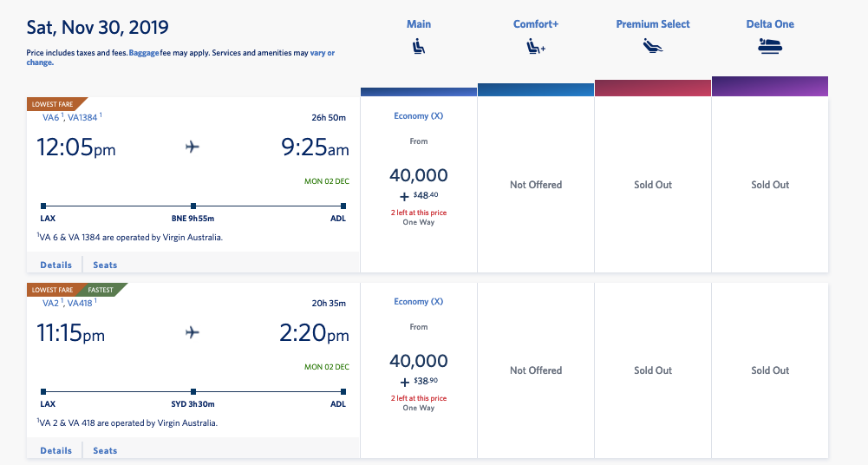
Task: Click airplane icon on 12:05pm flight
Action: click(x=193, y=147)
